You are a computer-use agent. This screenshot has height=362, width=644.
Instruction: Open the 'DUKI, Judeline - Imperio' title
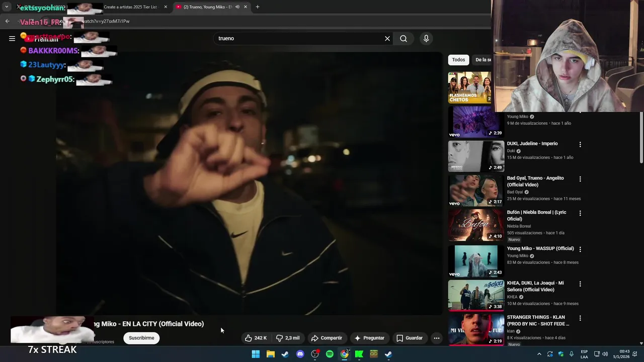click(532, 144)
